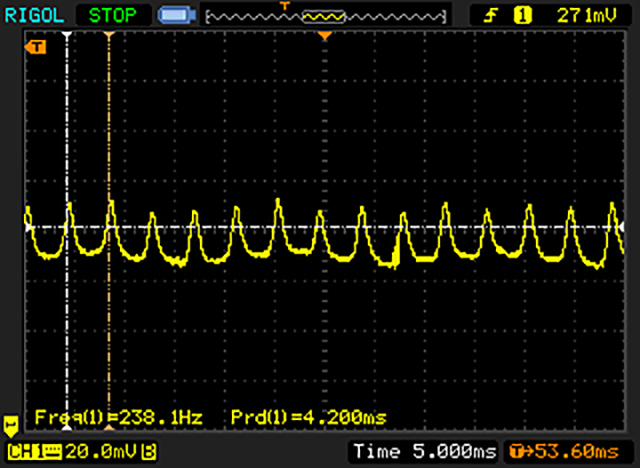Click the orange trigger position marker at top of the grid
Image resolution: width=640 pixels, height=468 pixels.
pos(324,36)
